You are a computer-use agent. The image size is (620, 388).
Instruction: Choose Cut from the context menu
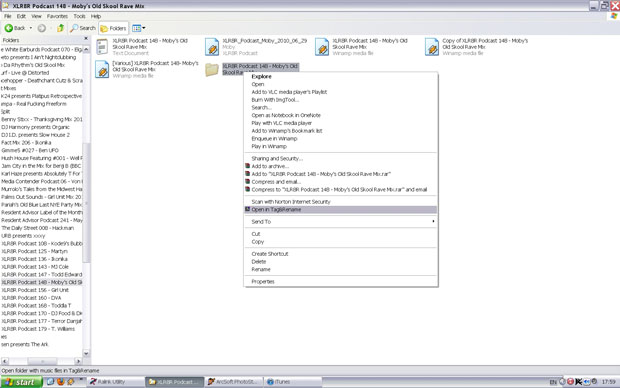pyautogui.click(x=341, y=234)
